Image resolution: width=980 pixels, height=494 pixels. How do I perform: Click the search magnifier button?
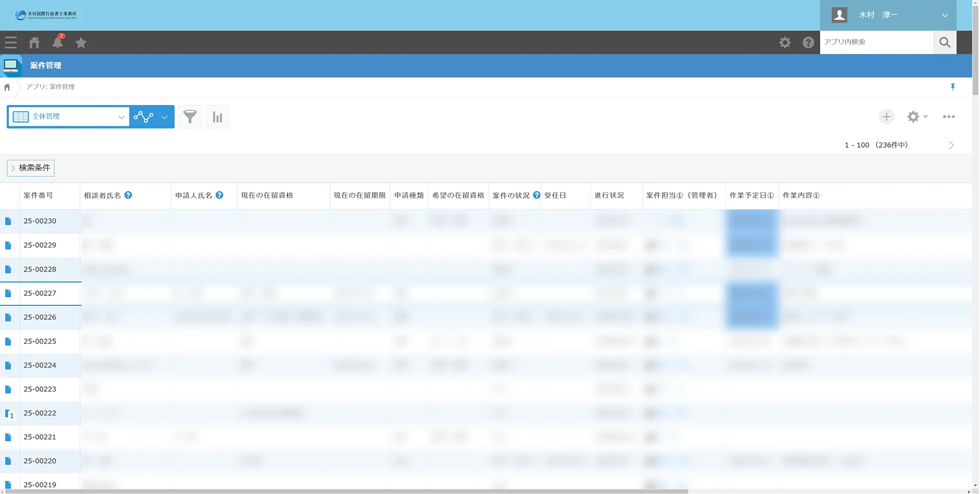pyautogui.click(x=945, y=43)
